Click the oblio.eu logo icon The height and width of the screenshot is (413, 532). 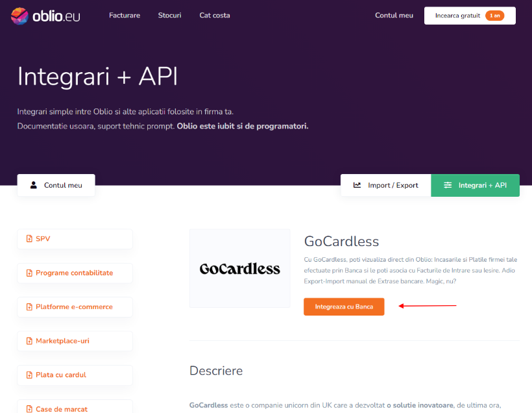[19, 16]
